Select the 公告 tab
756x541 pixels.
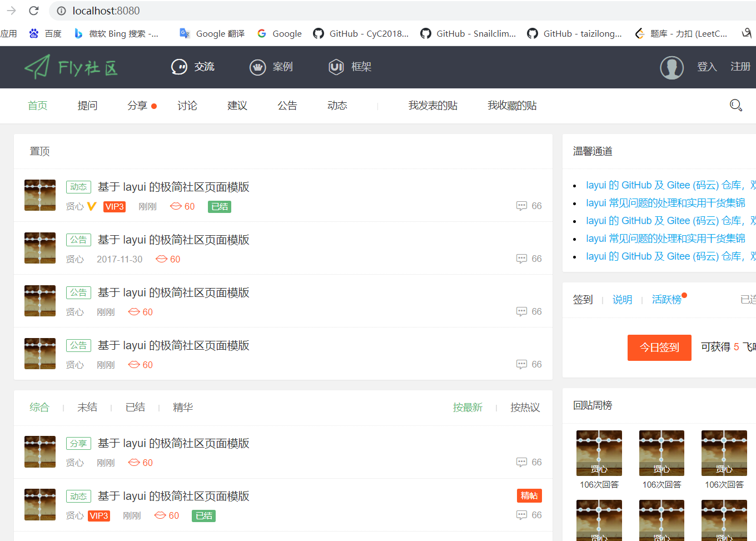[x=287, y=106]
